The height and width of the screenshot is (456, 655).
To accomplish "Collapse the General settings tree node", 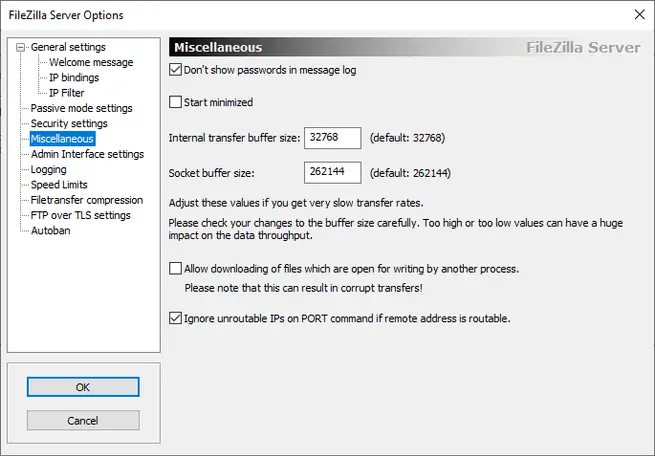I will coord(20,48).
